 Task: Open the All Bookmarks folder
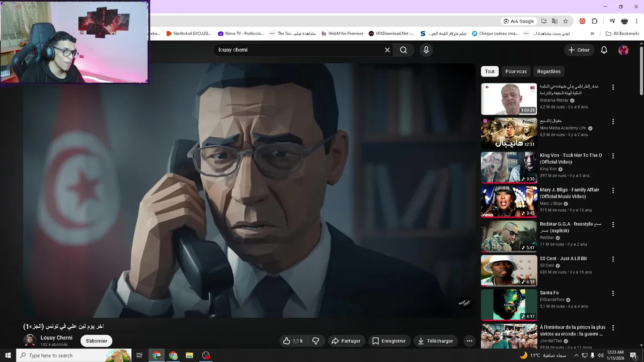[x=622, y=34]
